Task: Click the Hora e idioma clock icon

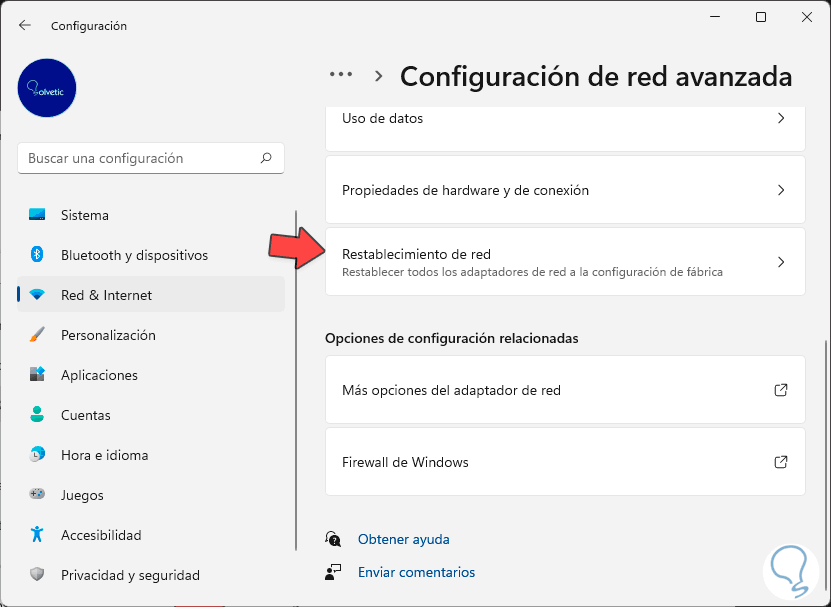Action: point(37,455)
